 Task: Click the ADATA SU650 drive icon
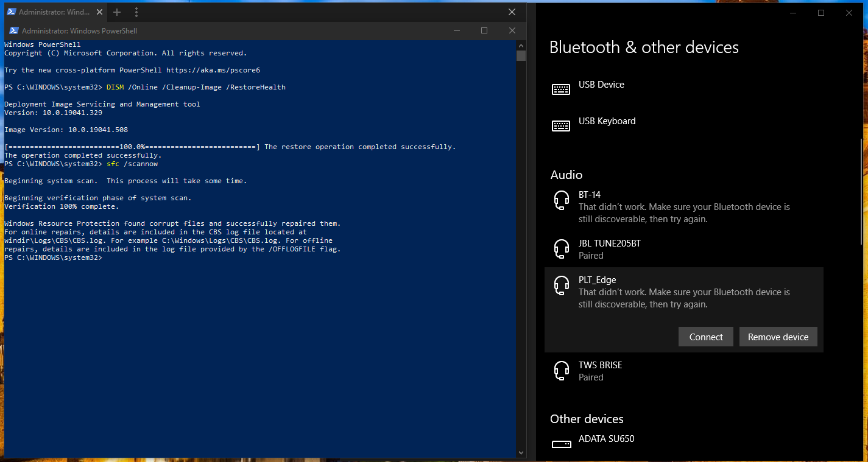(x=561, y=444)
